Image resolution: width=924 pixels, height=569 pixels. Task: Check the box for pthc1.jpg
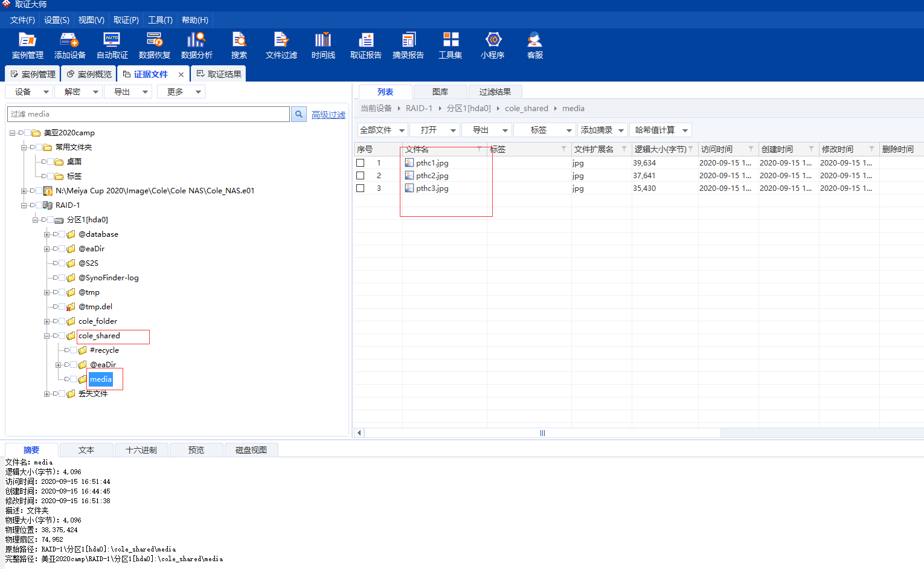(x=361, y=163)
